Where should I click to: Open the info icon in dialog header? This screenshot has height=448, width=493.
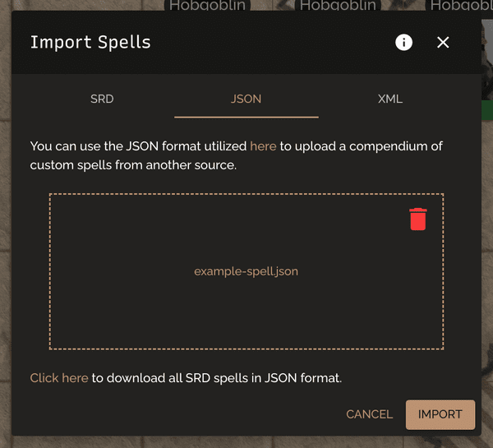(x=403, y=42)
